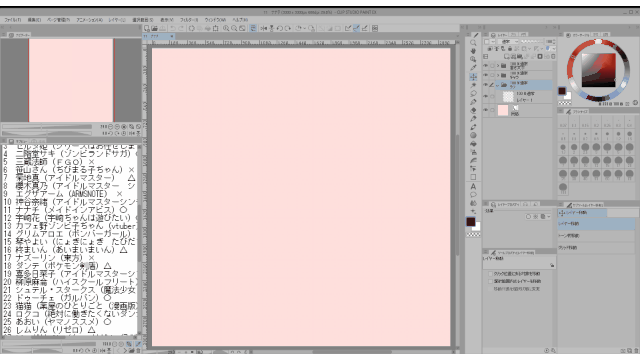Image resolution: width=640 pixels, height=360 pixels.
Task: Click the Open file toolbar icon
Action: tap(154, 28)
